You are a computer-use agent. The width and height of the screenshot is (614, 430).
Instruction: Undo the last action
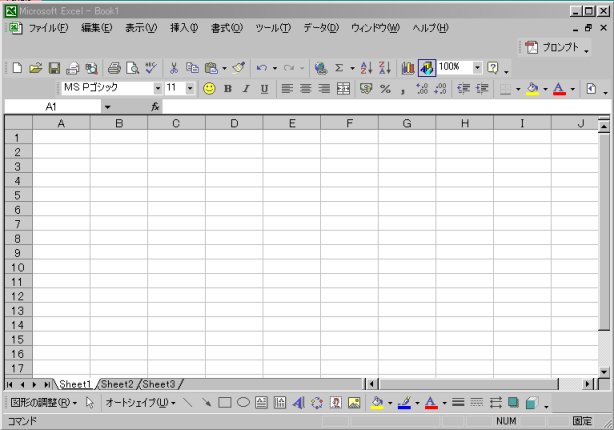[261, 68]
